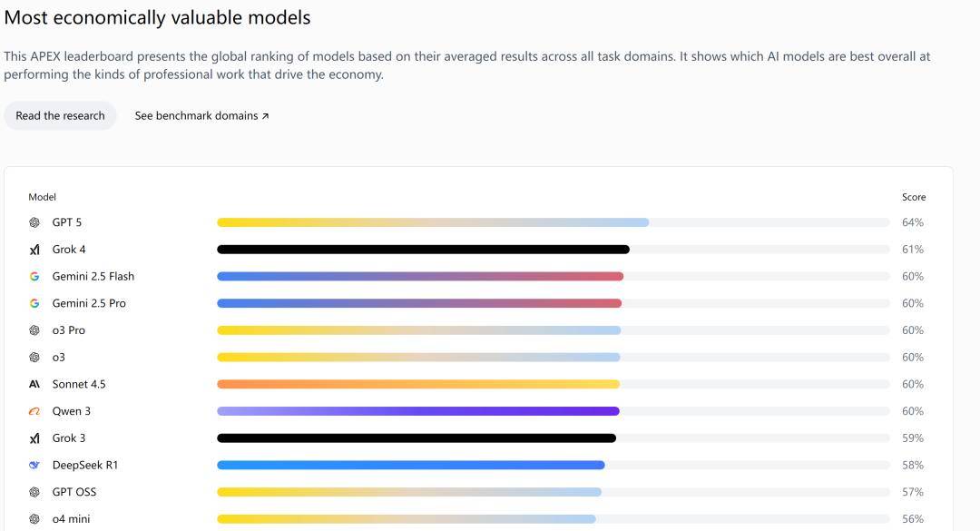
Task: Click the xAI logo next to Grok 3
Action: coord(34,438)
